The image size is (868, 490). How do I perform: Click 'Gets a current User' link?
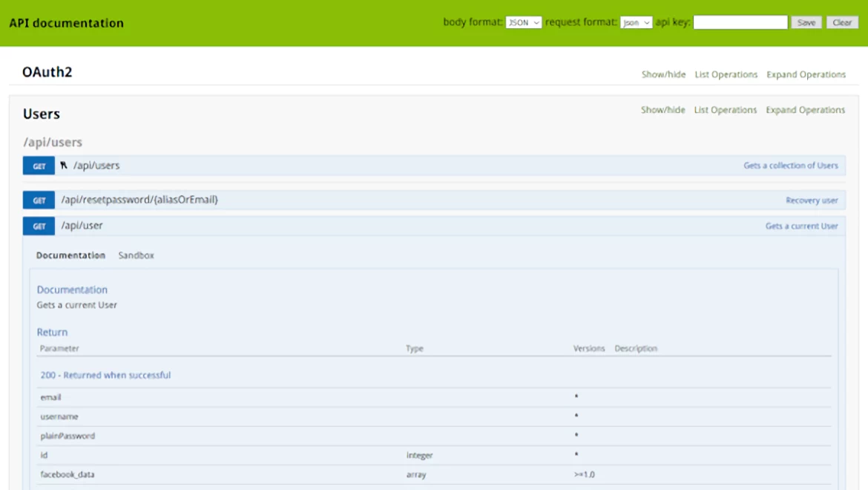click(x=801, y=226)
